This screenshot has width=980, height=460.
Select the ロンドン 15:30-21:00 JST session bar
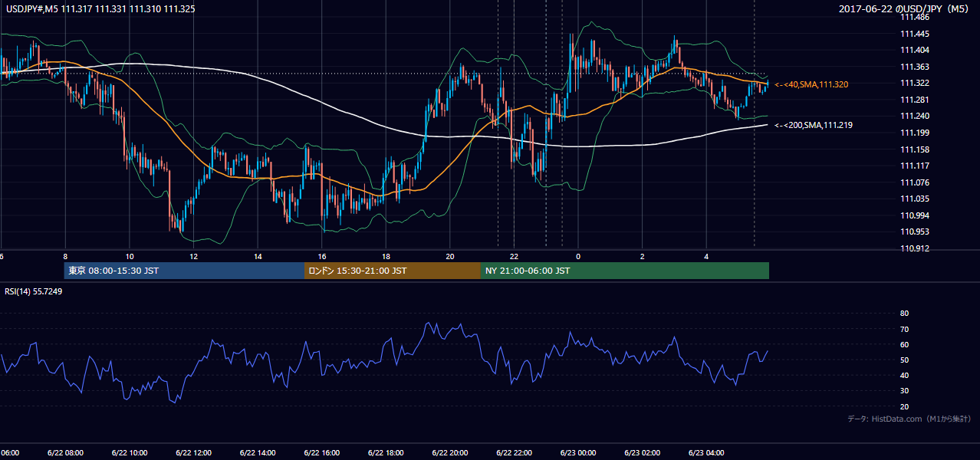(x=393, y=271)
